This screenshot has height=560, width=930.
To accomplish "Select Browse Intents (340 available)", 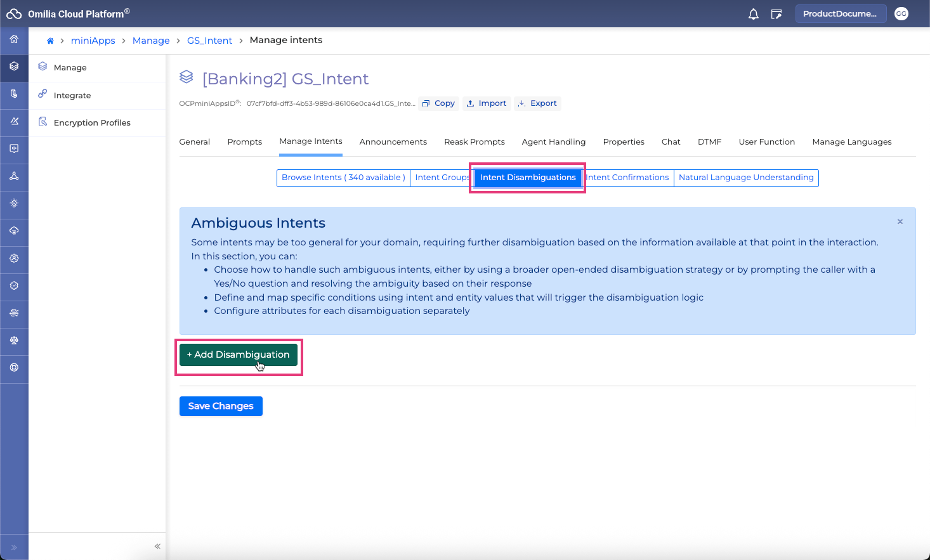I will pyautogui.click(x=343, y=178).
